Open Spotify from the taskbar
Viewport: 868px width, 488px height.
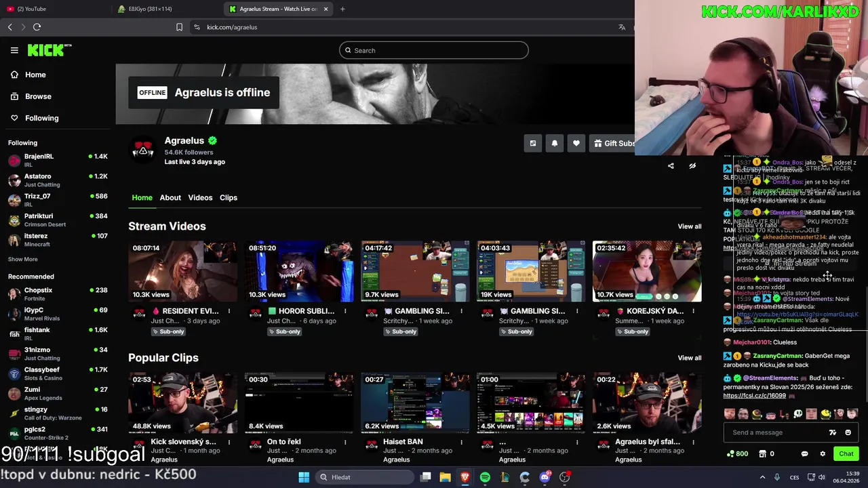coord(485,477)
